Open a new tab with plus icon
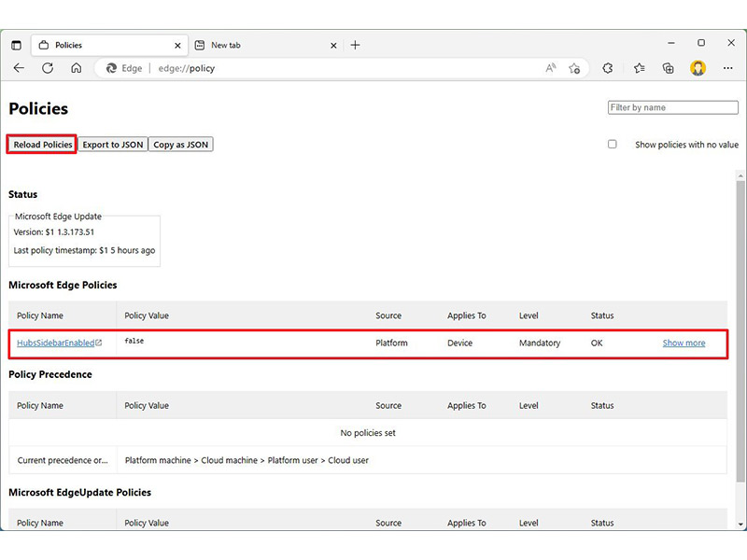Viewport: 747px width, 560px height. (x=356, y=45)
